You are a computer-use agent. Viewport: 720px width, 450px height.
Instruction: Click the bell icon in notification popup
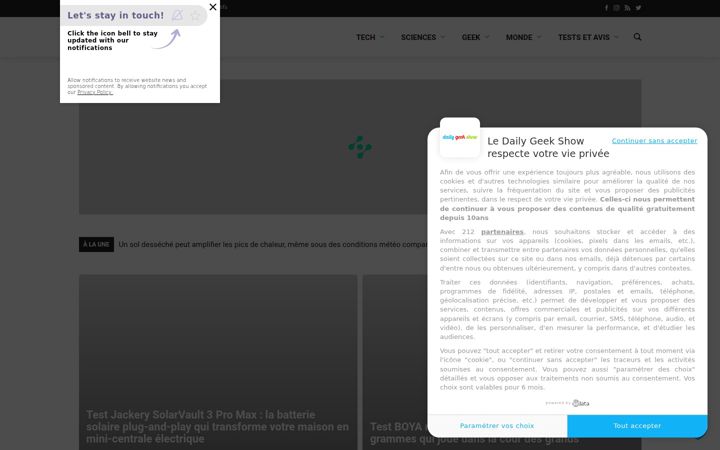177,15
